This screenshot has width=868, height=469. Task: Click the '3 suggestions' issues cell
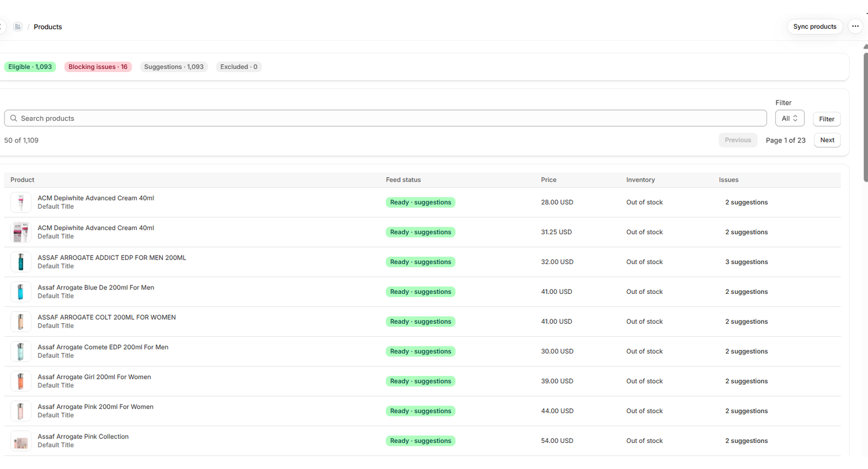(746, 262)
